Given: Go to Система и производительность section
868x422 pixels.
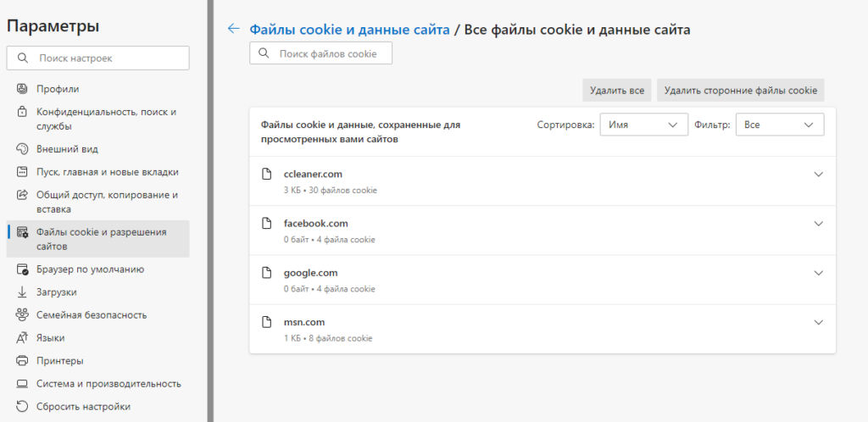Looking at the screenshot, I should point(108,384).
